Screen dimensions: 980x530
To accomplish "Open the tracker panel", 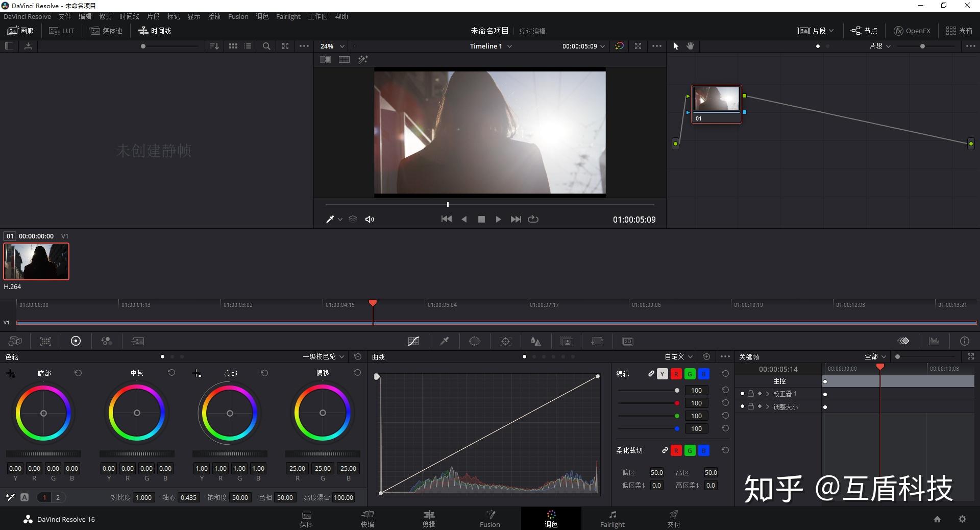I will 505,341.
